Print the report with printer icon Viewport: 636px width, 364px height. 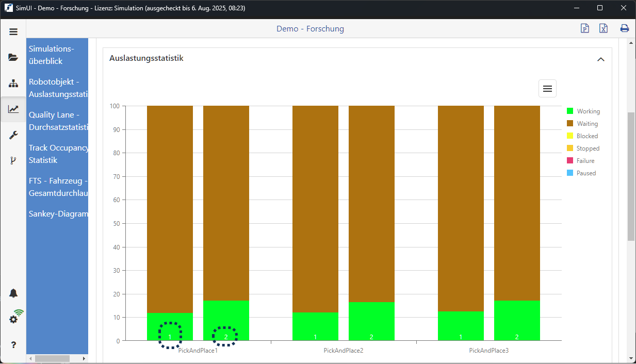coord(624,28)
